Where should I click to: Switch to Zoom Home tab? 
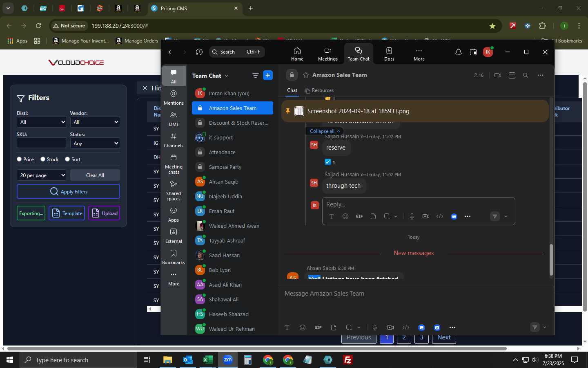click(x=297, y=54)
